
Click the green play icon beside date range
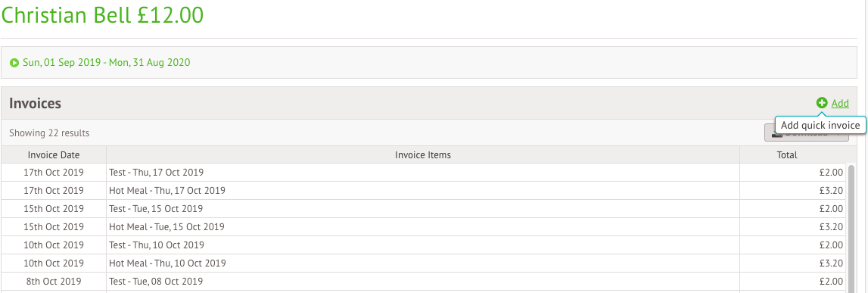pos(14,63)
